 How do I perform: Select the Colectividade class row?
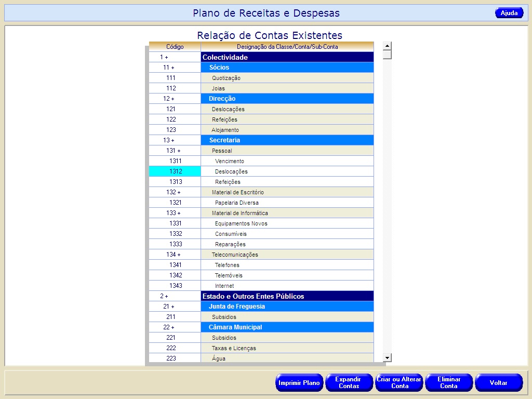287,57
